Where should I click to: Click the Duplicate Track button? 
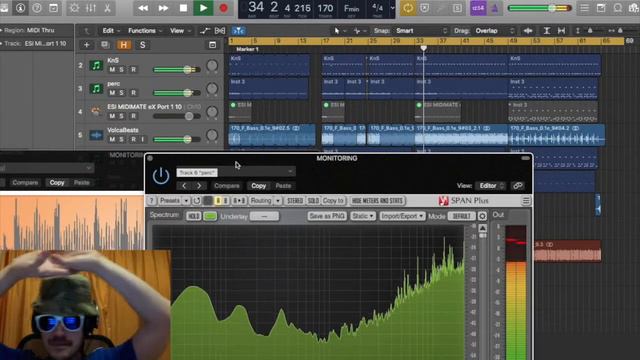(x=105, y=45)
